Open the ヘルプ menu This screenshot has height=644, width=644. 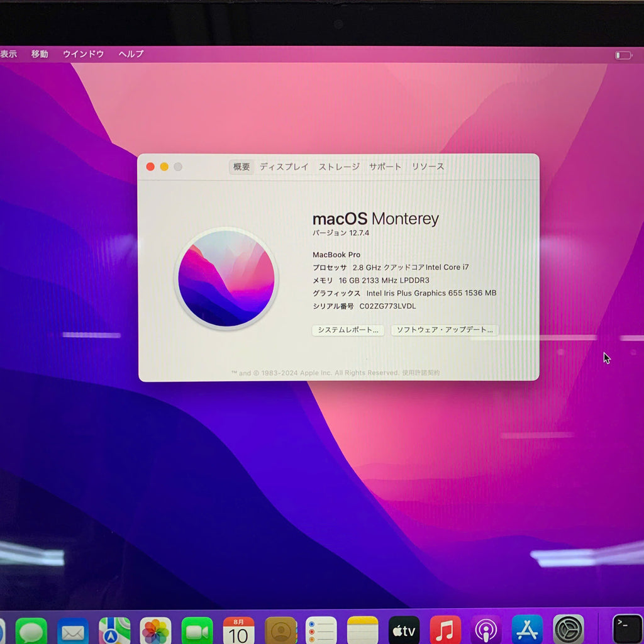click(x=131, y=54)
